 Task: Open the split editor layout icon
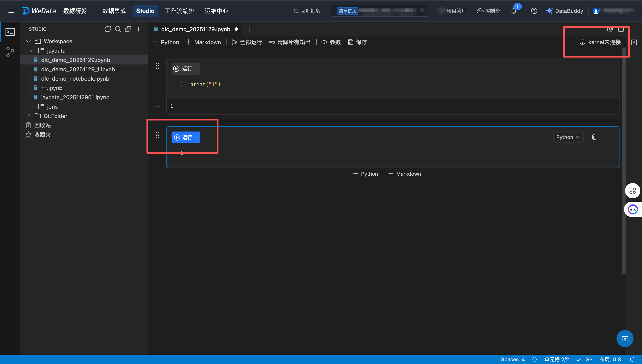[x=621, y=29]
